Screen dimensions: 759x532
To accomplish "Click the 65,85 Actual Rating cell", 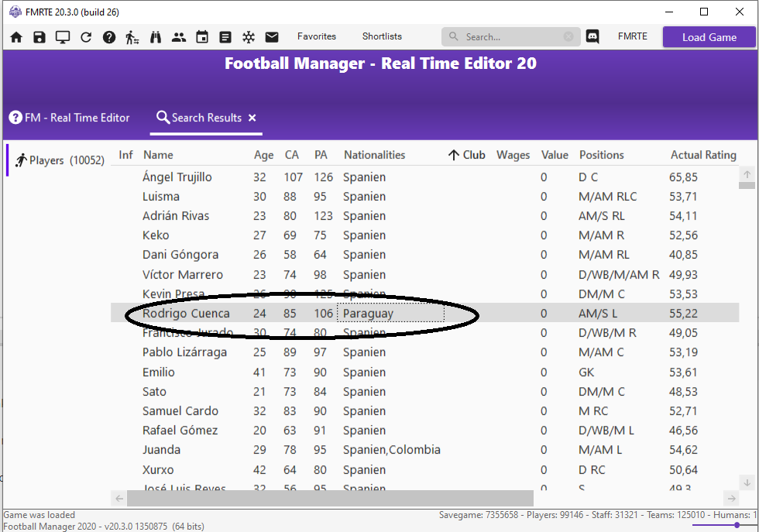I will click(x=683, y=177).
